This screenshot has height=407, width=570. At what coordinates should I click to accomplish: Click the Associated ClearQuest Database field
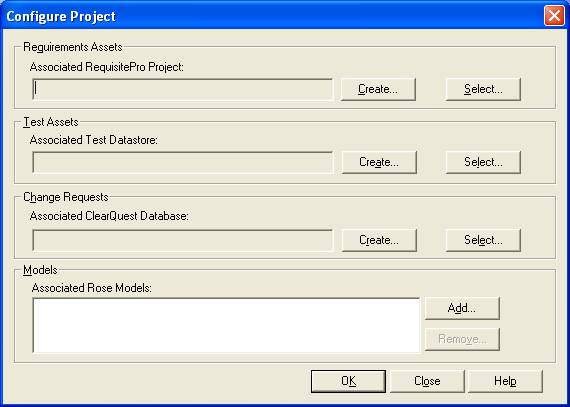182,240
